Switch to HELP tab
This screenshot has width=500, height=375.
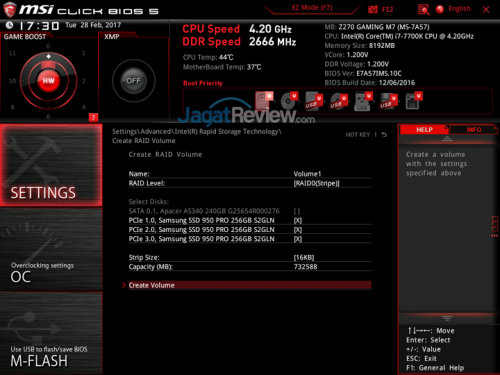pyautogui.click(x=424, y=130)
